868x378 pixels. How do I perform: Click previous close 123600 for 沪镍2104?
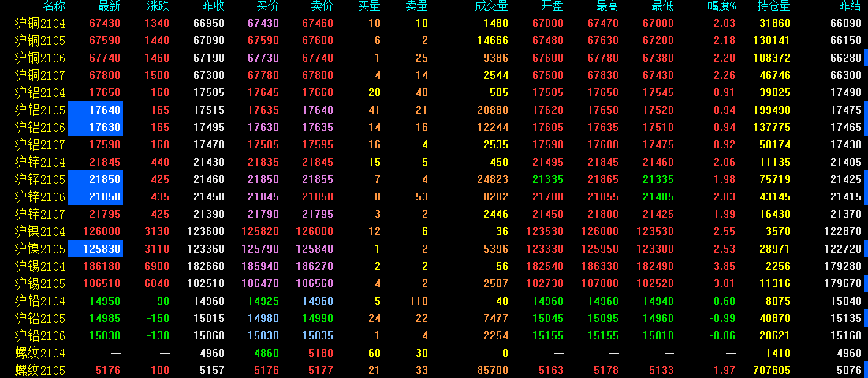coord(206,232)
